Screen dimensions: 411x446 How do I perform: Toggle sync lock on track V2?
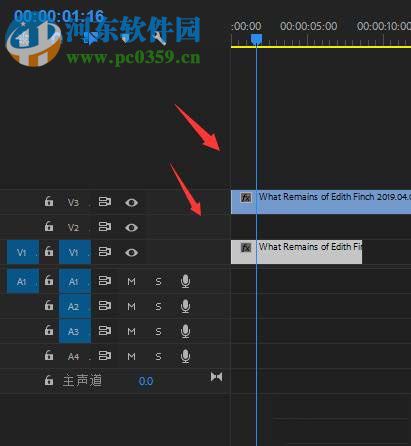[105, 227]
